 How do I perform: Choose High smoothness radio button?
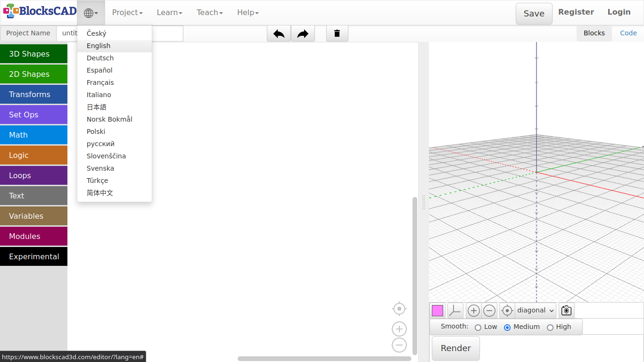click(x=550, y=327)
